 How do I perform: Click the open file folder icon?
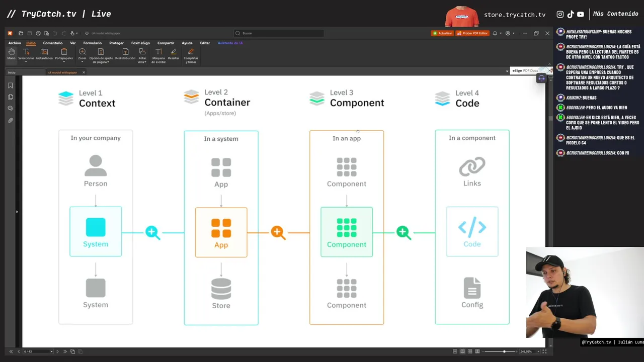pyautogui.click(x=21, y=33)
